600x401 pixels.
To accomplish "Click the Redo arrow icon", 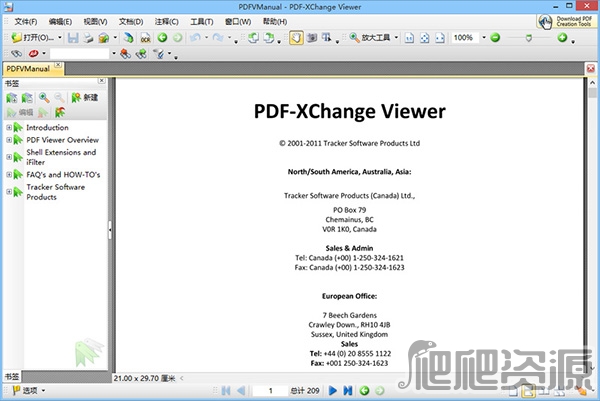I will [218, 37].
